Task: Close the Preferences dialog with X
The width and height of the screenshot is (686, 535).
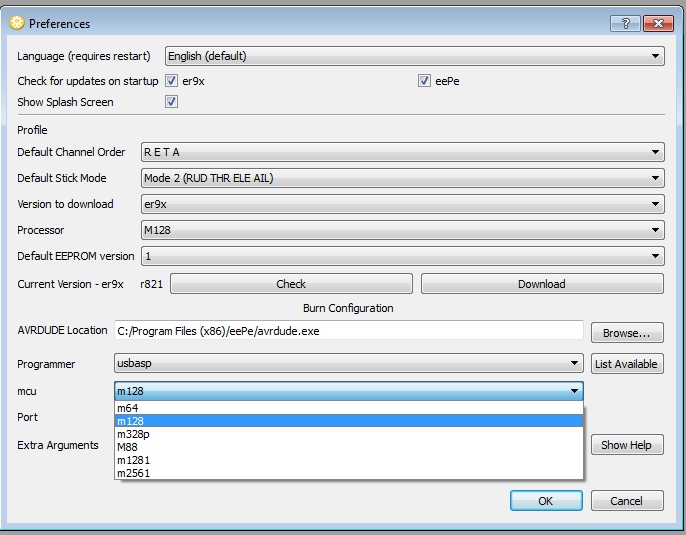Action: (x=658, y=23)
